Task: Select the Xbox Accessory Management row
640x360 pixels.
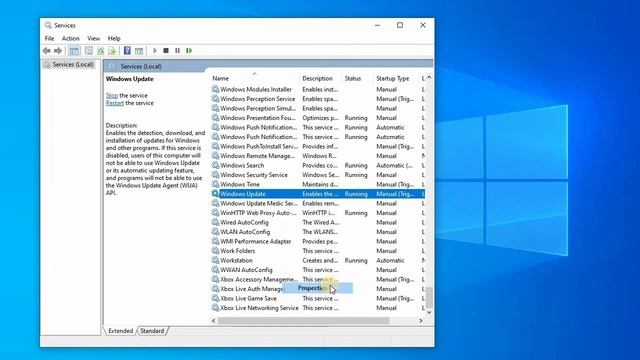Action: coord(318,279)
